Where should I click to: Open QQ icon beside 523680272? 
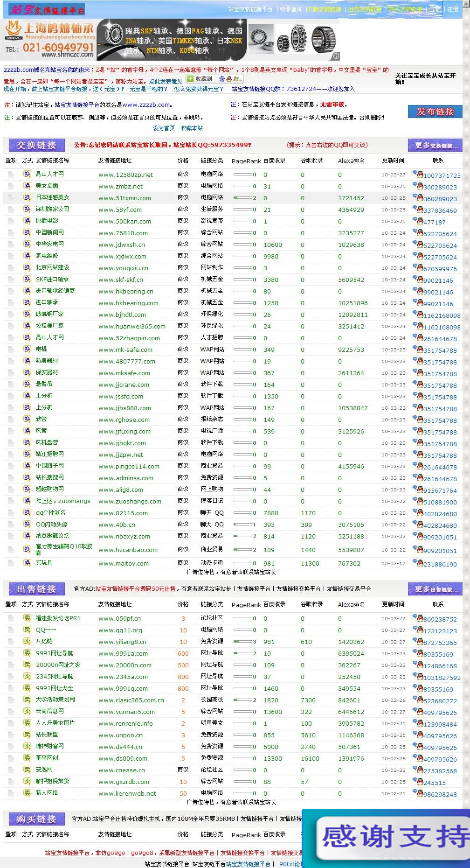pos(418,700)
